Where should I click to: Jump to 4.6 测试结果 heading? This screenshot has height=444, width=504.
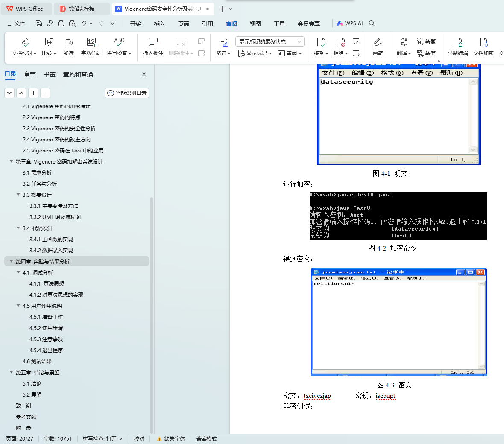pos(37,362)
